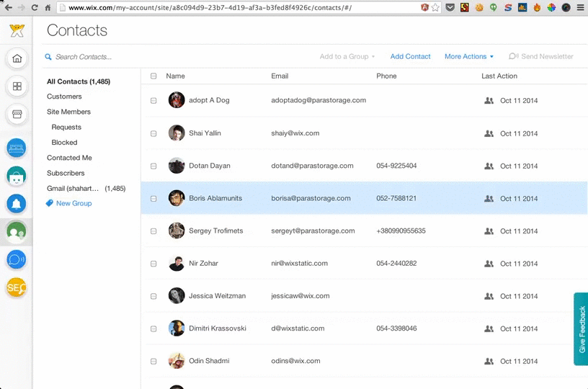Select the Gmail (shahart...) group
The image size is (588, 389).
(86, 189)
